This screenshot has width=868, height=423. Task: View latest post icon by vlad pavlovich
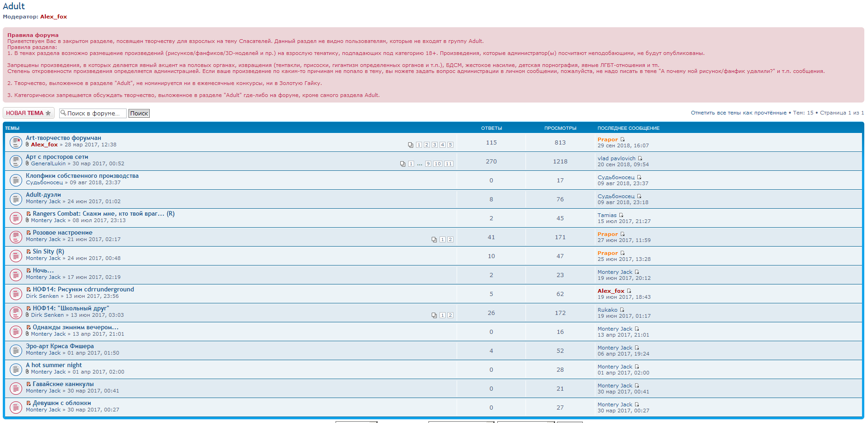pos(640,158)
